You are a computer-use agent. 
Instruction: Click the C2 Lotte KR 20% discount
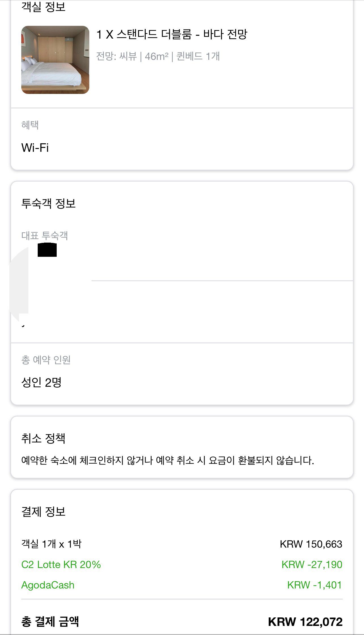(61, 564)
